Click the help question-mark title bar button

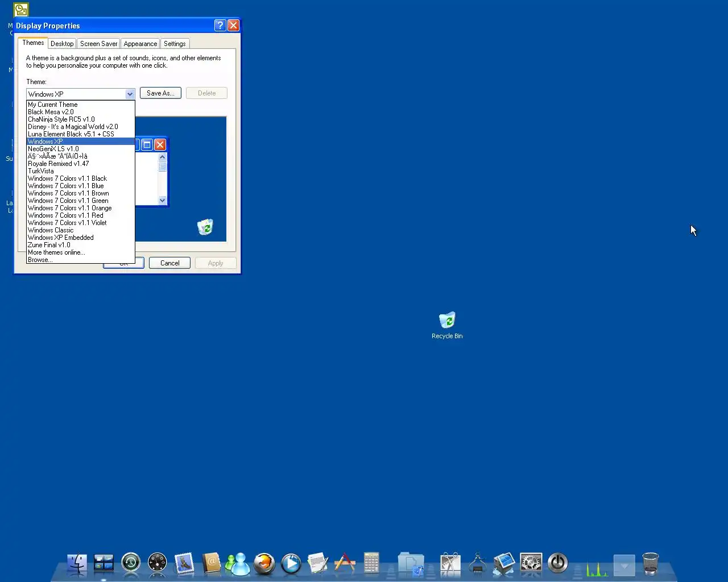point(220,26)
